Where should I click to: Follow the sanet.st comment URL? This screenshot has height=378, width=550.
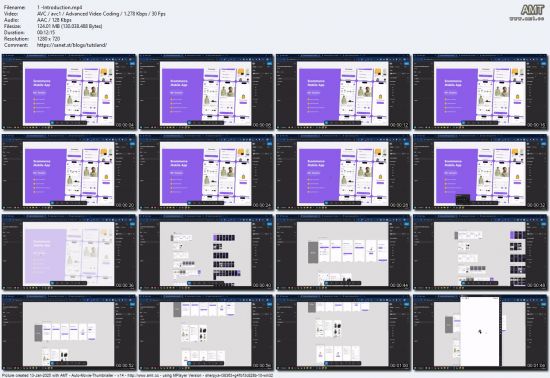tap(72, 45)
